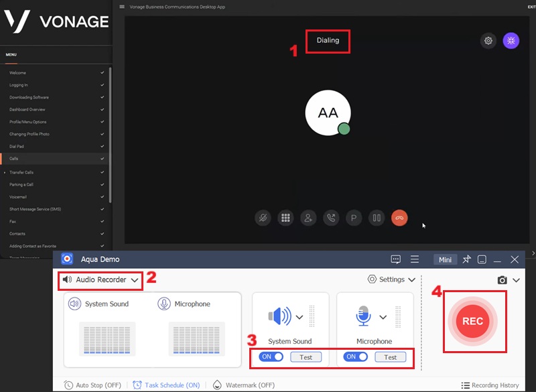Click the Aqua Demo feedback chat icon
Screen dimensions: 536x392
[x=395, y=259]
